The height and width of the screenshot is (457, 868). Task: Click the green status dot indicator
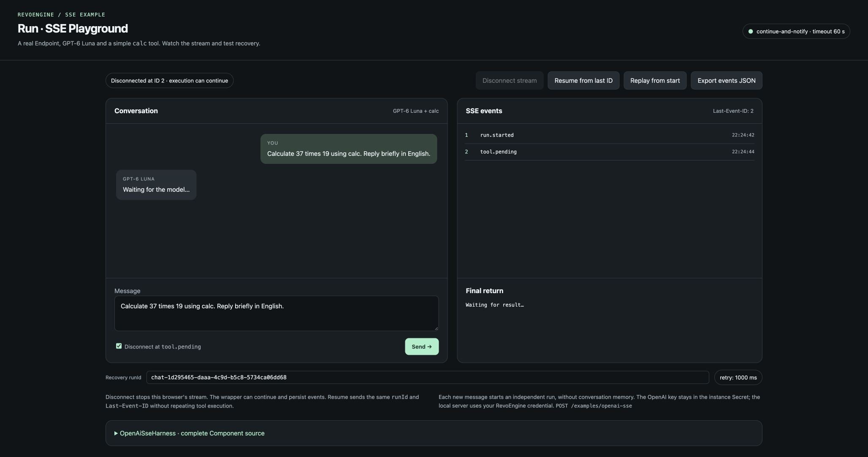pyautogui.click(x=750, y=31)
